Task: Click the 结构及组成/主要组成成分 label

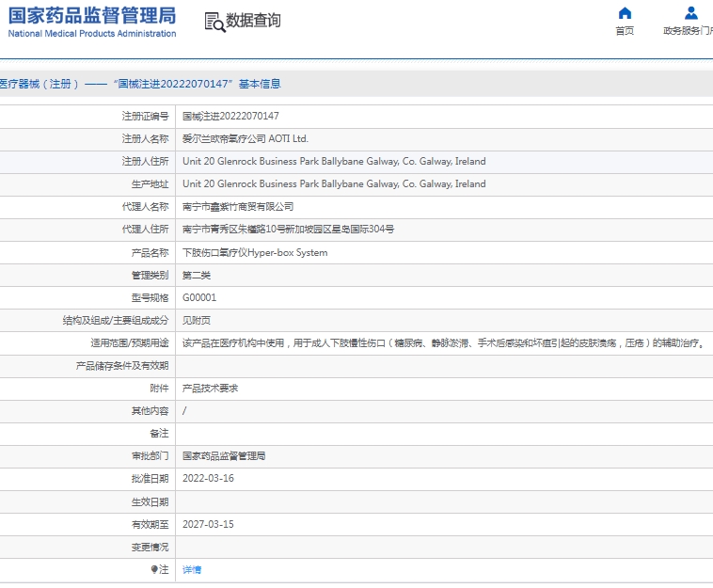Action: point(116,321)
